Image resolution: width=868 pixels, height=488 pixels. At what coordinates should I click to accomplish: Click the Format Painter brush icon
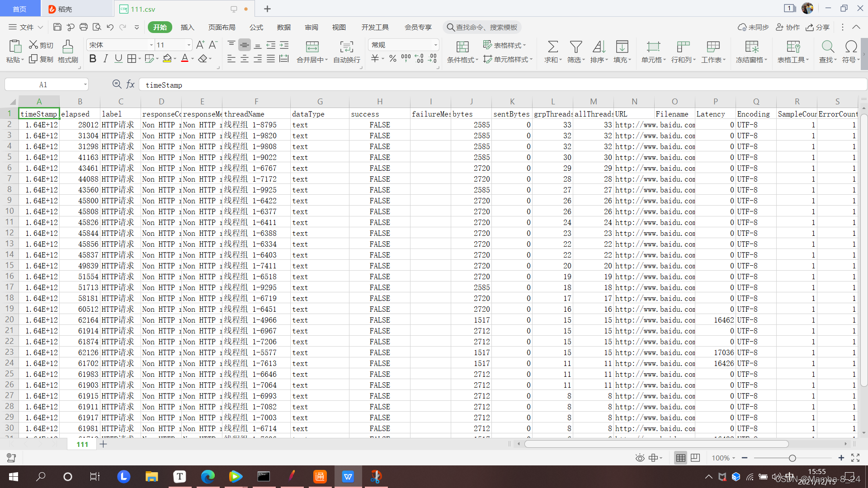(68, 47)
